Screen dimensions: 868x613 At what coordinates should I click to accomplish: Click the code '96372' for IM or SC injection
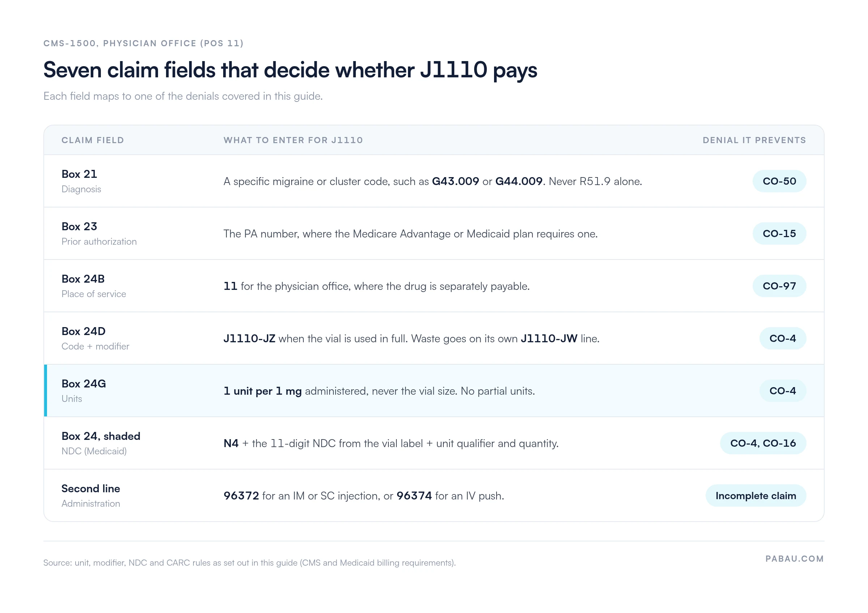241,496
